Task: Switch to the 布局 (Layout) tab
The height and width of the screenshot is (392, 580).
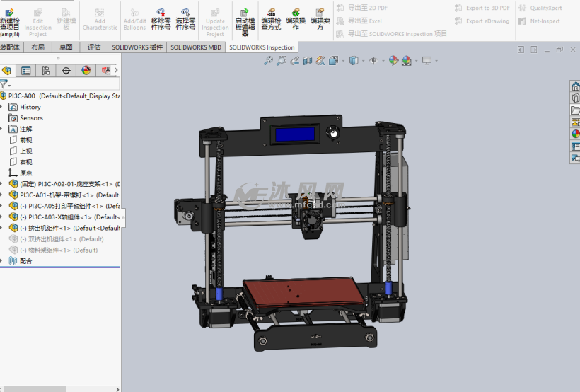Action: (x=37, y=47)
